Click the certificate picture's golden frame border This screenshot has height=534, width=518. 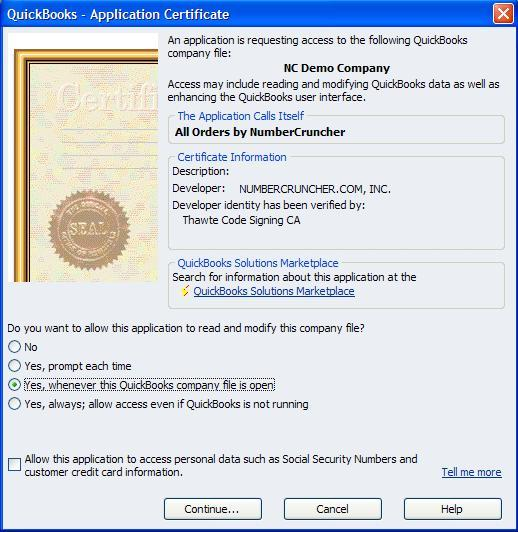coord(21,165)
